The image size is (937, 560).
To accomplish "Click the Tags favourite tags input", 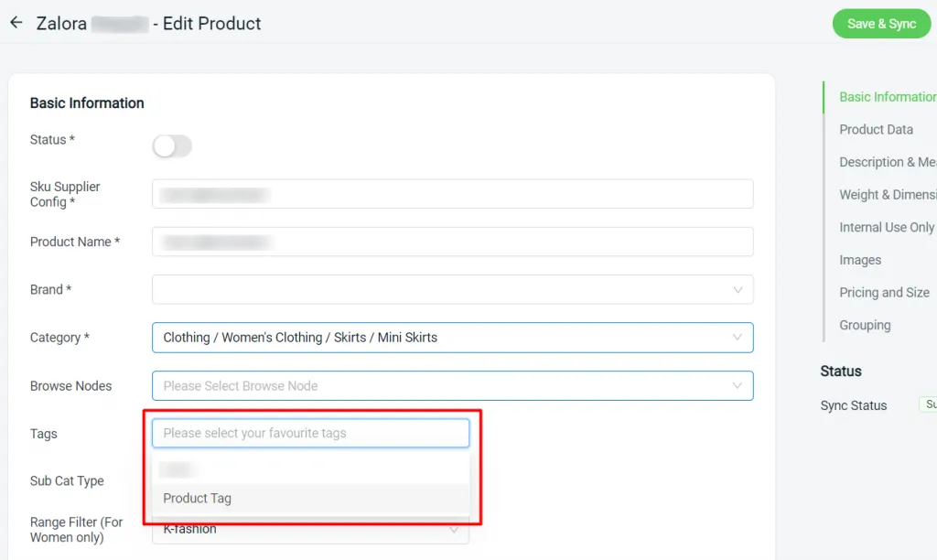I will (x=310, y=433).
